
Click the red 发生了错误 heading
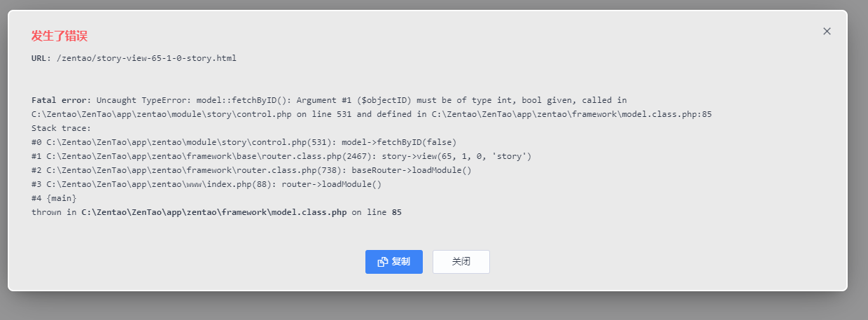tap(59, 36)
